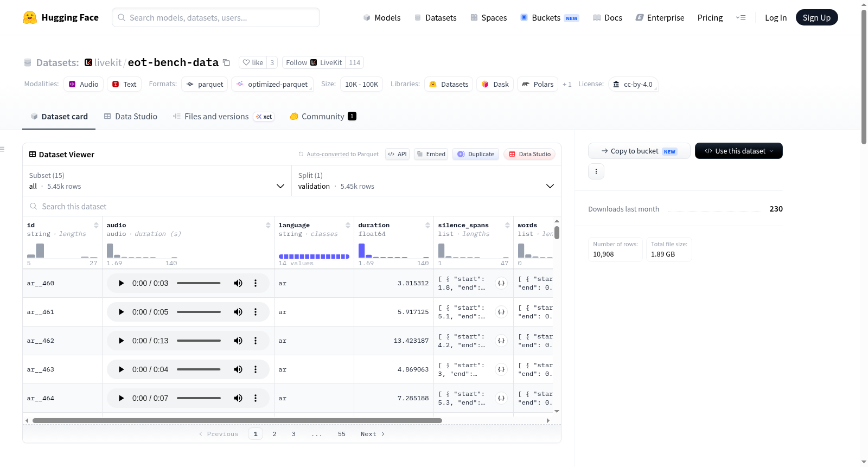Image resolution: width=868 pixels, height=467 pixels.
Task: Click the Log In link
Action: tap(776, 18)
